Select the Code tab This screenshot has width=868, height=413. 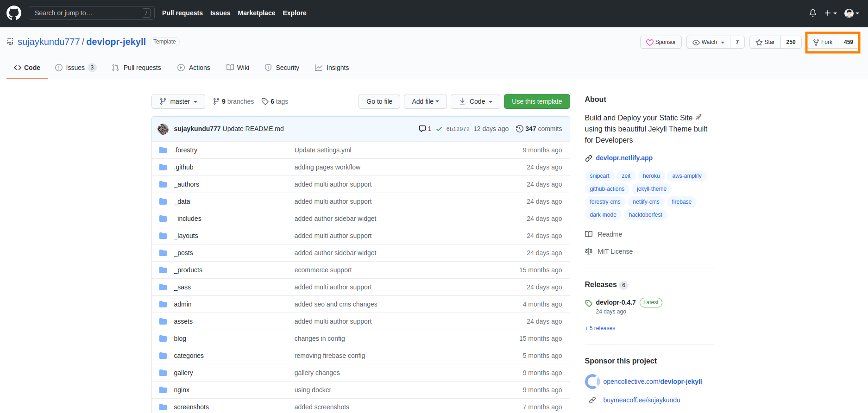(27, 68)
